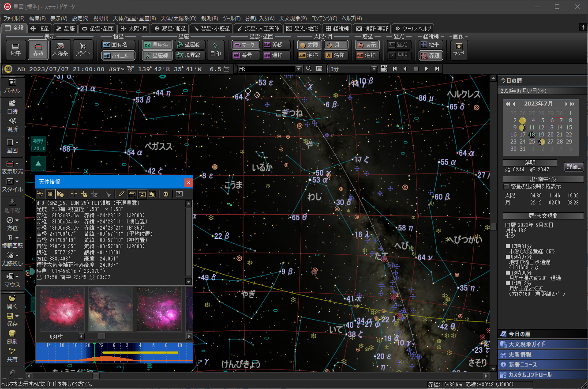
Task: Click the 日時 date-time sidebar icon
Action: pyautogui.click(x=12, y=106)
